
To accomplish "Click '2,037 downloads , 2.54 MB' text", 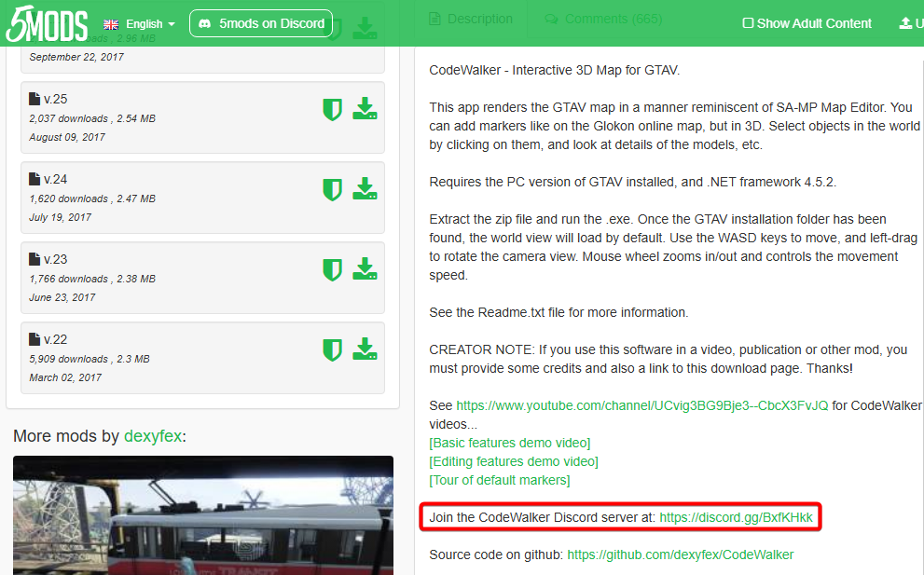I will click(92, 118).
